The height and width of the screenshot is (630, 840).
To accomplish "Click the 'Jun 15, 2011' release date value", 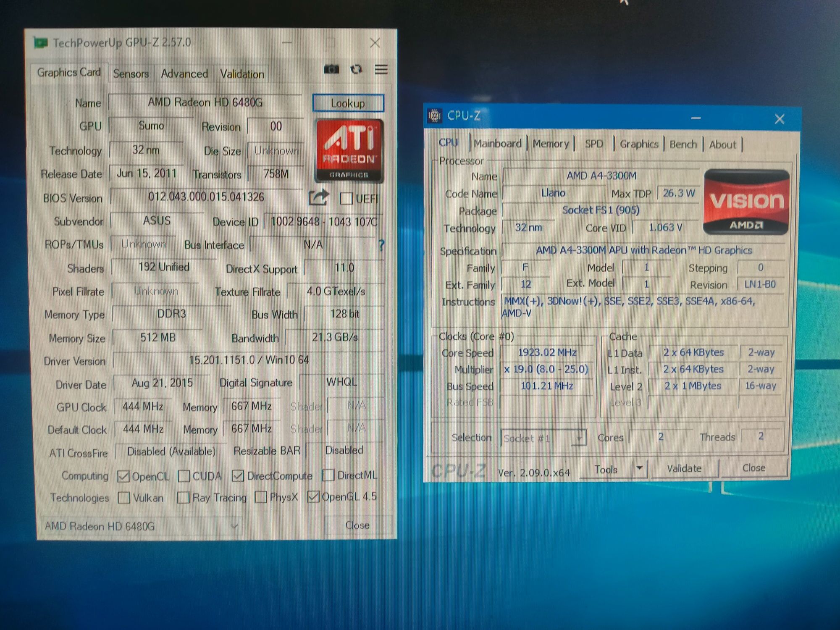I will click(147, 173).
